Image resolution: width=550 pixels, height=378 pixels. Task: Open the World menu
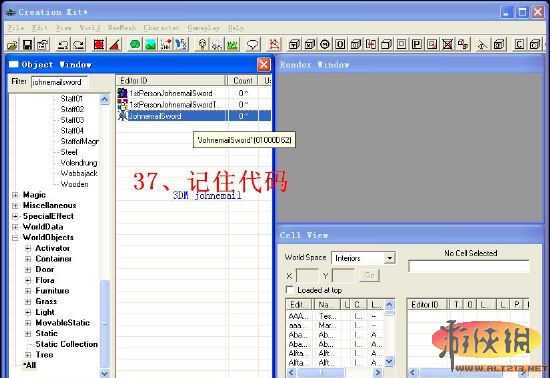point(90,28)
